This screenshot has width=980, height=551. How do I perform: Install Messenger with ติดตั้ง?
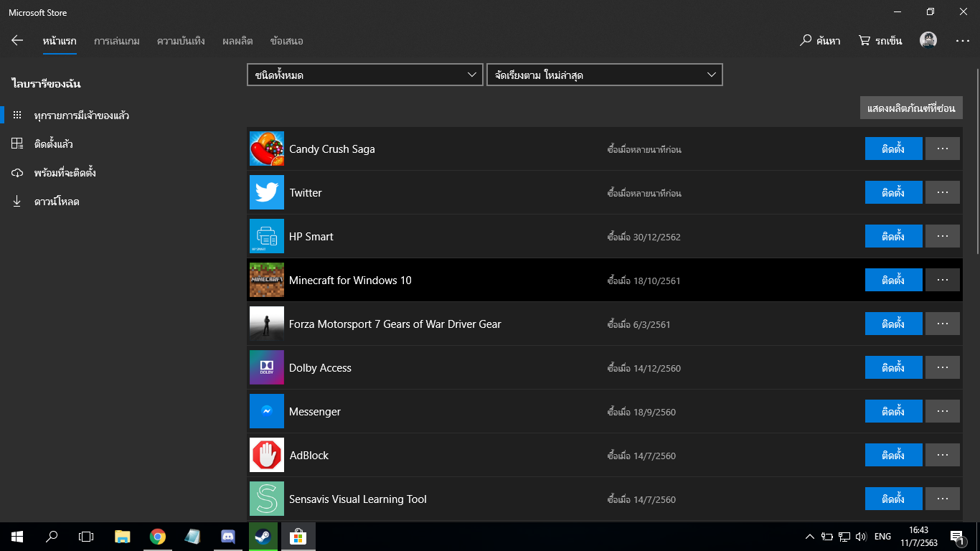point(893,411)
